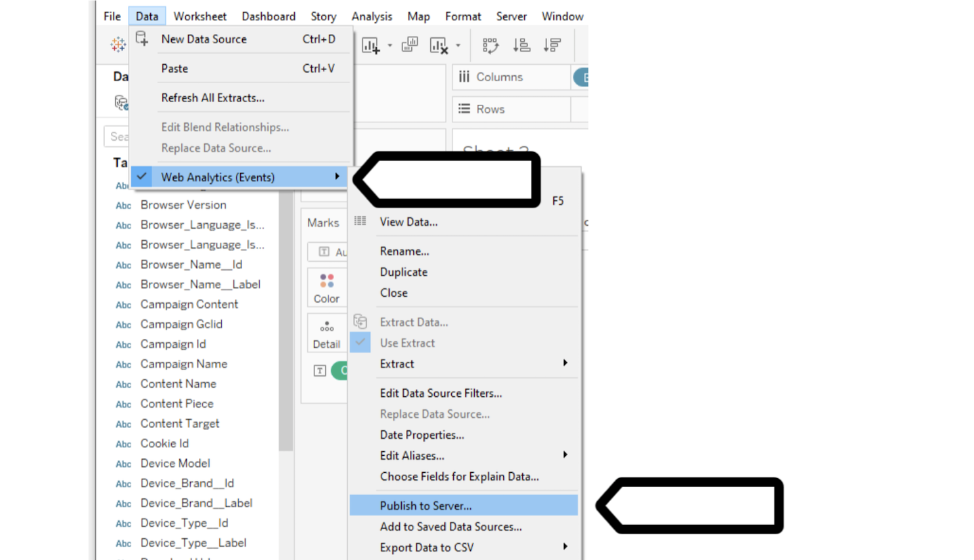Click the Detail marks card button
Screen dimensions: 974x560
pos(327,333)
